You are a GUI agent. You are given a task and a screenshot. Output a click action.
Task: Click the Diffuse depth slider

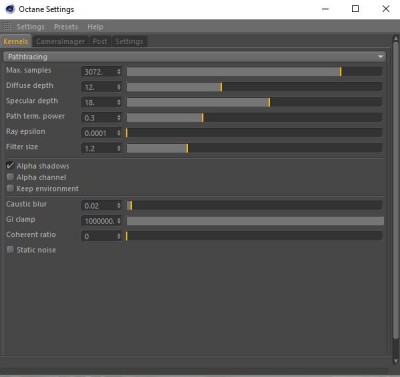click(x=254, y=87)
